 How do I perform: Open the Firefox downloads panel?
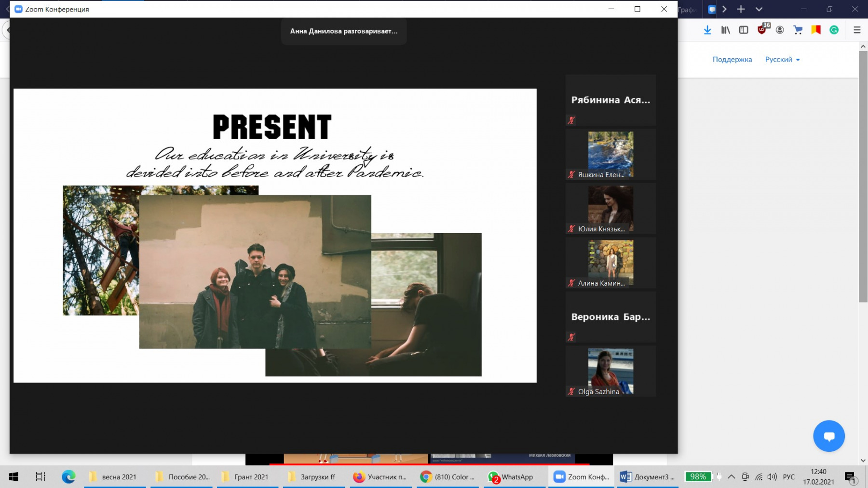[x=707, y=30]
